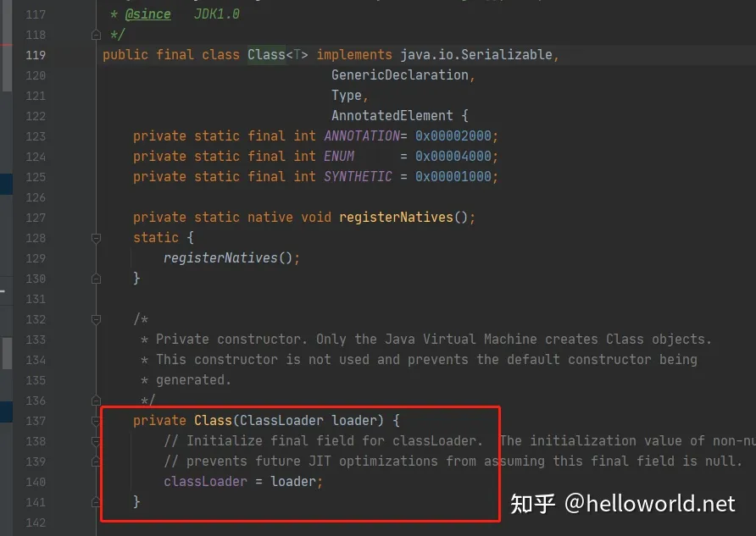Click the fold end marker at line 136

click(96, 401)
